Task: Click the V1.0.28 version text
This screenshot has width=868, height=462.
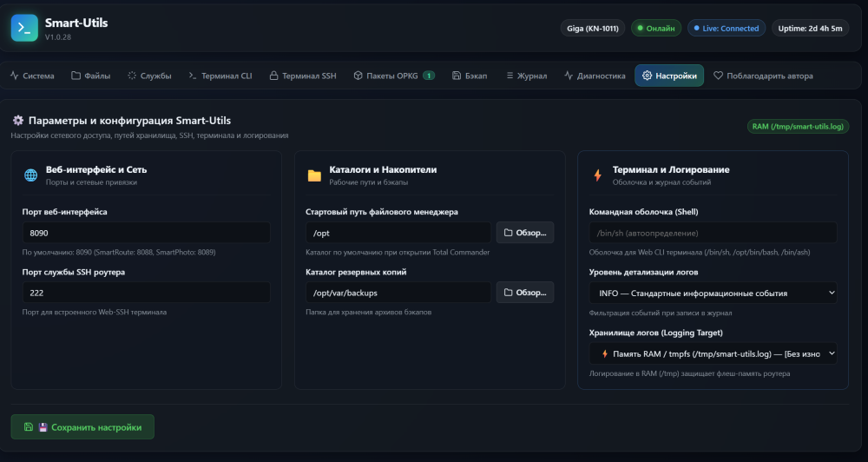Action: (57, 37)
